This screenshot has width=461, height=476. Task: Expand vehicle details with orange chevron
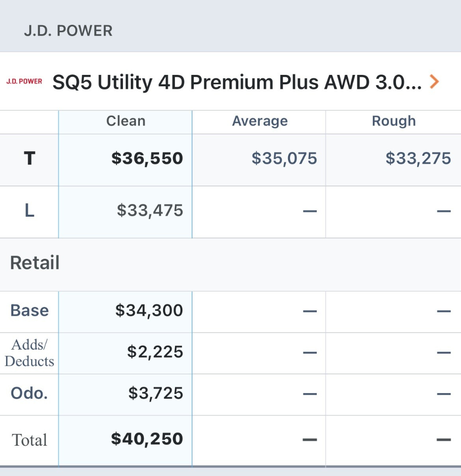coord(434,81)
